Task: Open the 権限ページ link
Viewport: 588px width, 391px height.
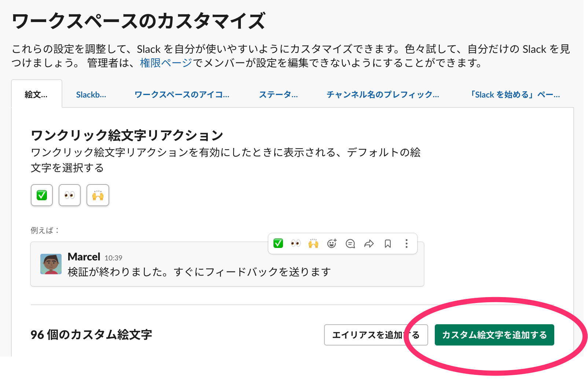Action: [164, 63]
